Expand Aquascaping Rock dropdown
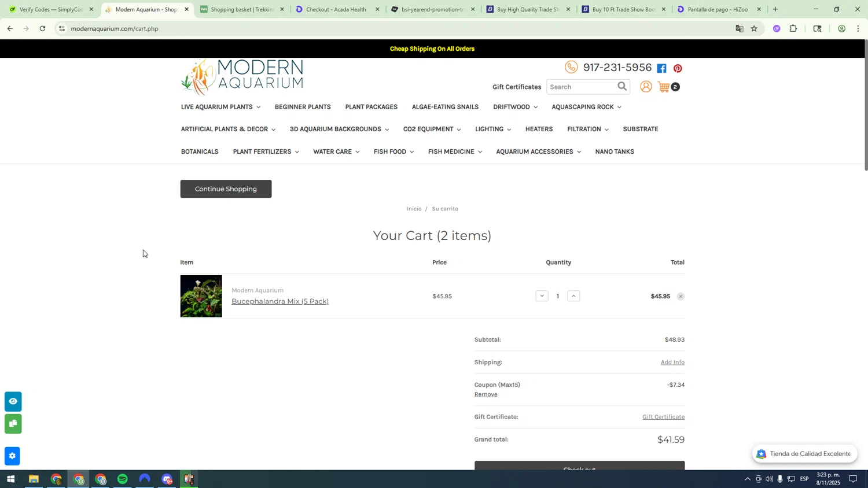Viewport: 868px width, 488px height. coord(586,107)
